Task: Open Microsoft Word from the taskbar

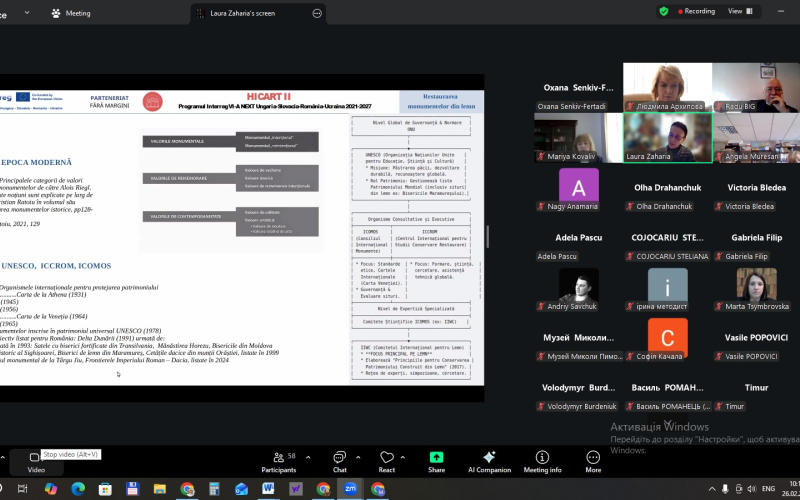Action: tap(268, 489)
